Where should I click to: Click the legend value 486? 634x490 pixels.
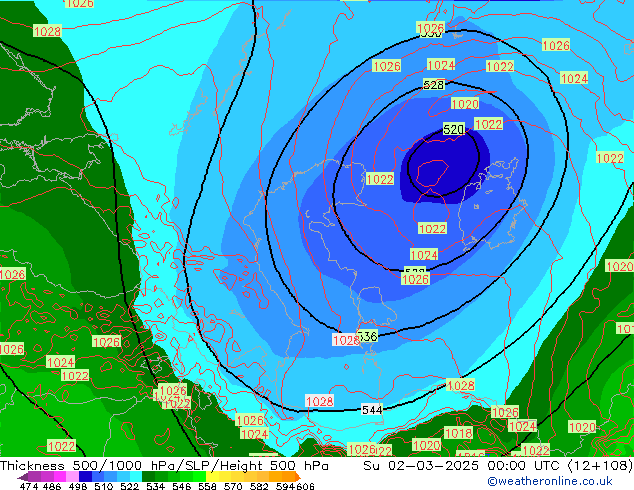(x=53, y=486)
